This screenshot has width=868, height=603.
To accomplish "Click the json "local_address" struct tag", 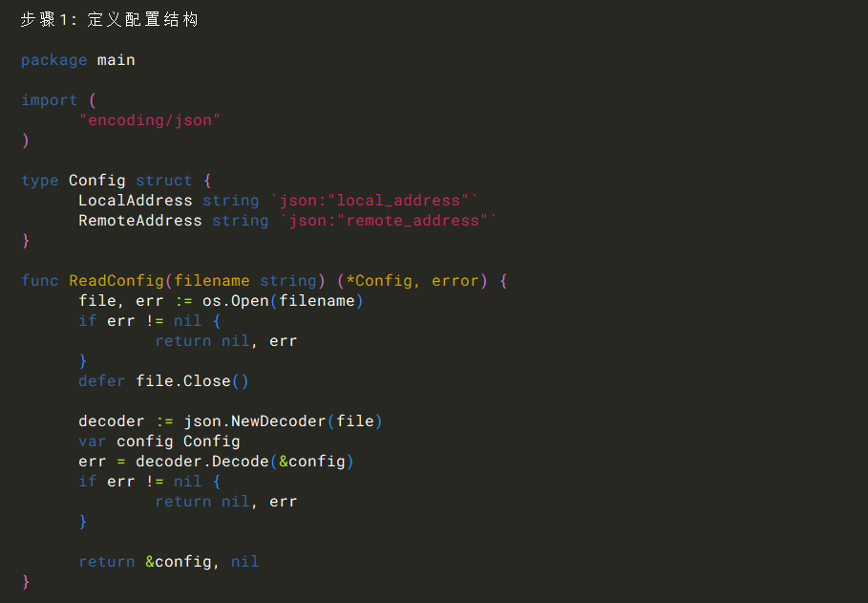I will point(373,201).
